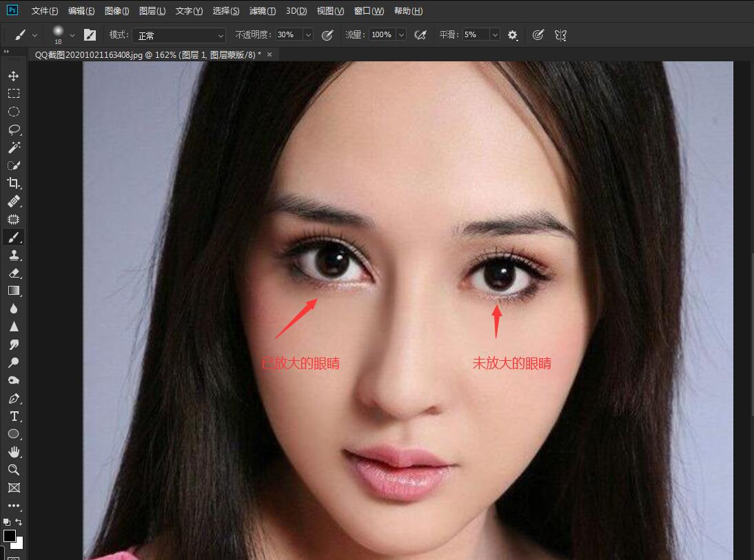The image size is (754, 560).
Task: Open the brush preset picker dropdown
Action: [x=72, y=34]
